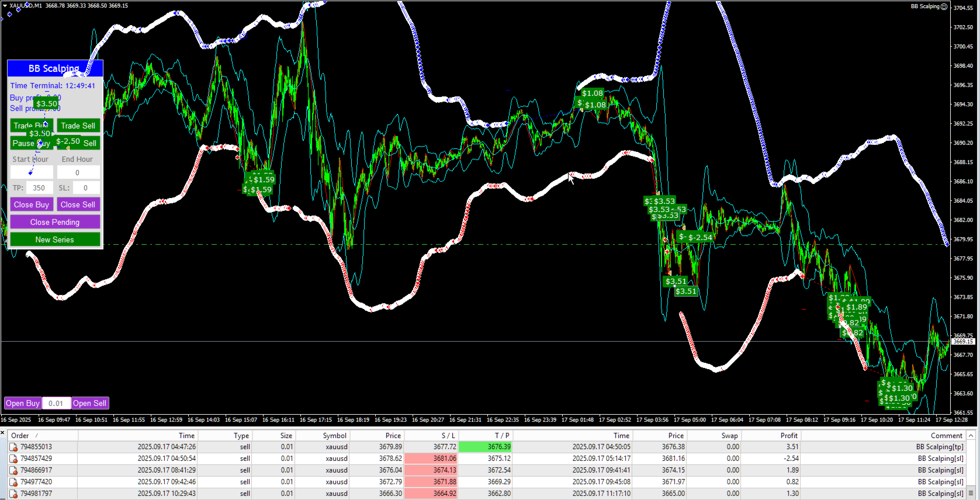Viewport: 980px width, 500px height.
Task: Click the Trade Sell button
Action: (78, 126)
